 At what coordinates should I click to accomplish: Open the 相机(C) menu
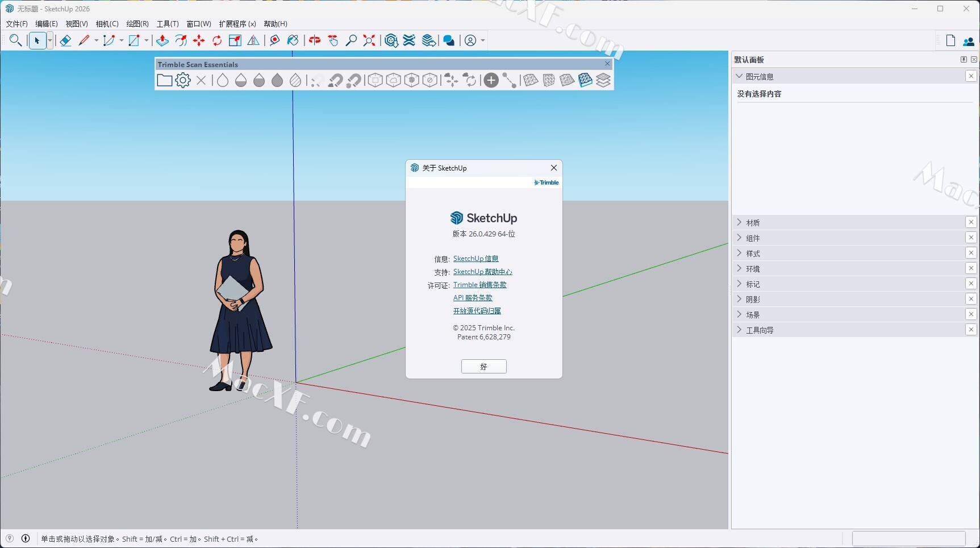pyautogui.click(x=107, y=24)
